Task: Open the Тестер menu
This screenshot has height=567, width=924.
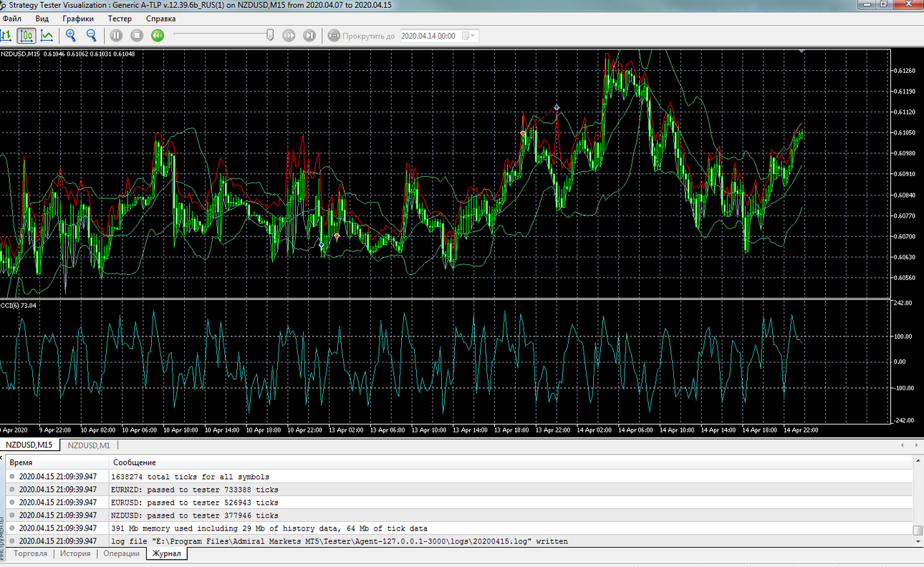Action: click(x=120, y=19)
